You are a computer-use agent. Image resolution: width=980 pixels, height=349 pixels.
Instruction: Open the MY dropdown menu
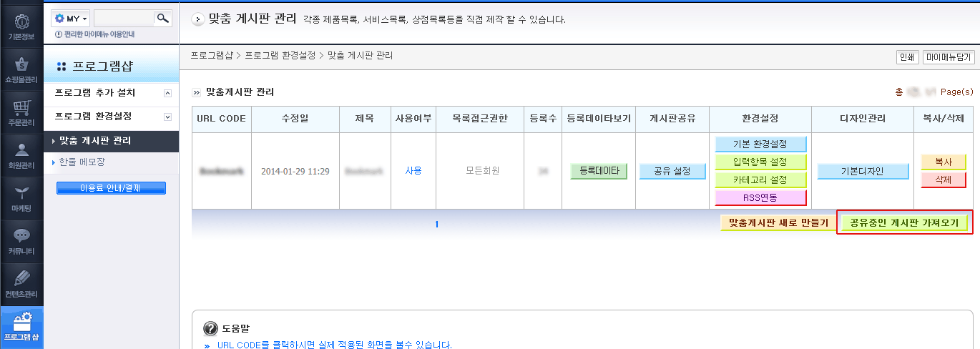[71, 18]
